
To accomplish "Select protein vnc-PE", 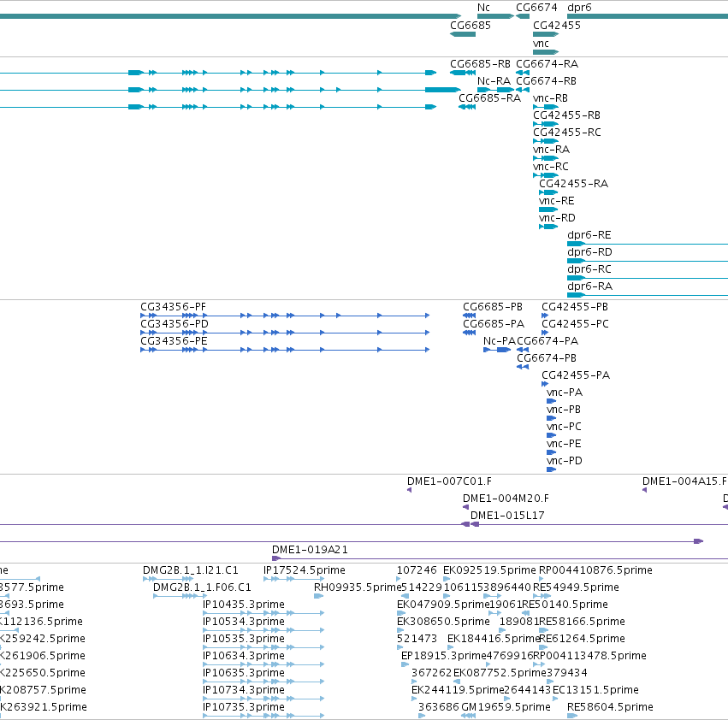I will click(x=564, y=445).
